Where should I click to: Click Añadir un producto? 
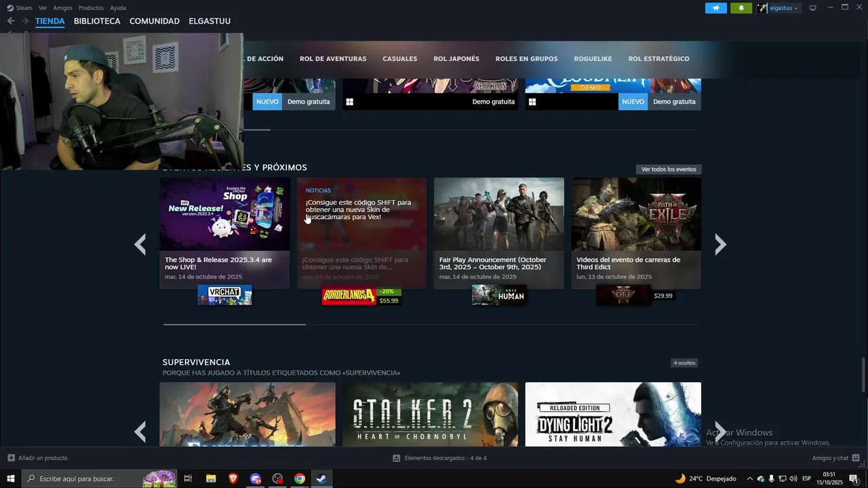click(37, 458)
